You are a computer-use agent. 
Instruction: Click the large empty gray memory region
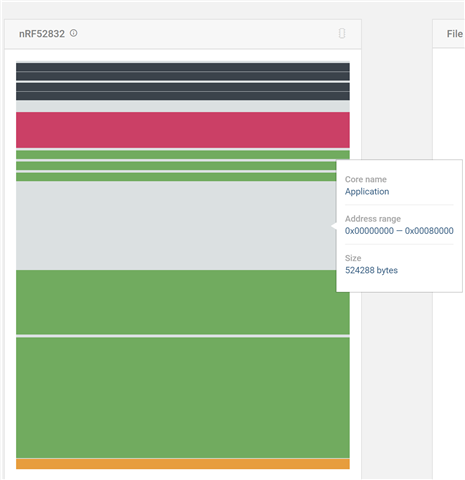tap(176, 226)
